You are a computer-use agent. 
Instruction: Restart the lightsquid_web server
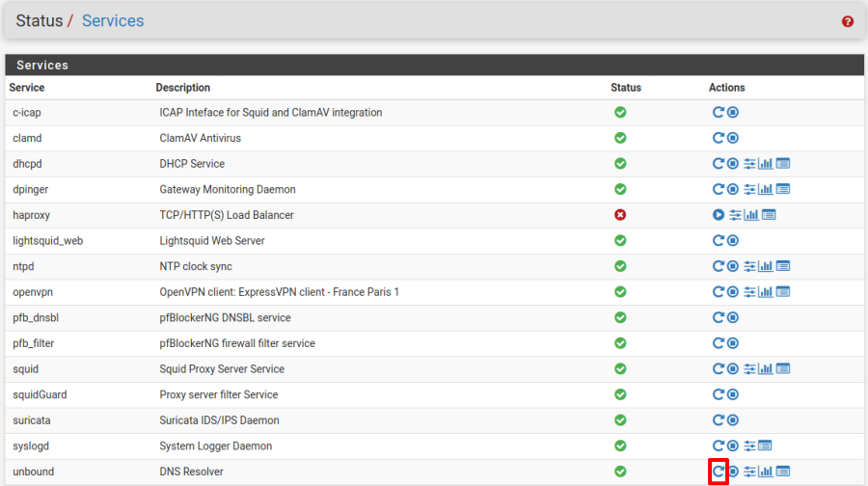719,240
